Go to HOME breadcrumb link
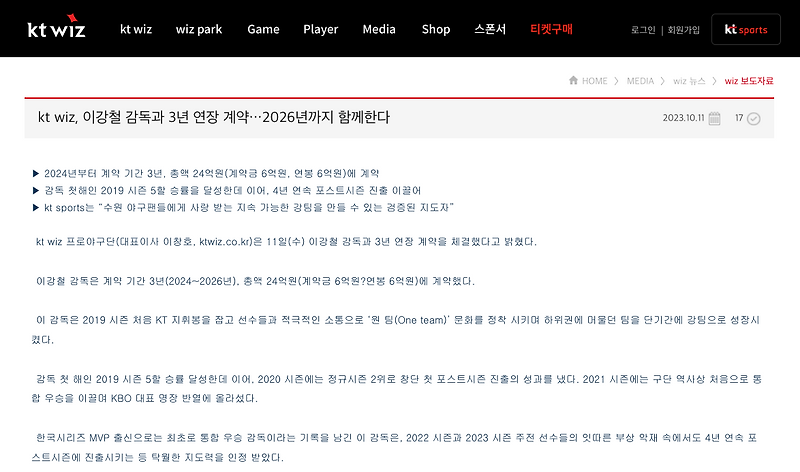Screen dimensions: 800x472 click(594, 81)
